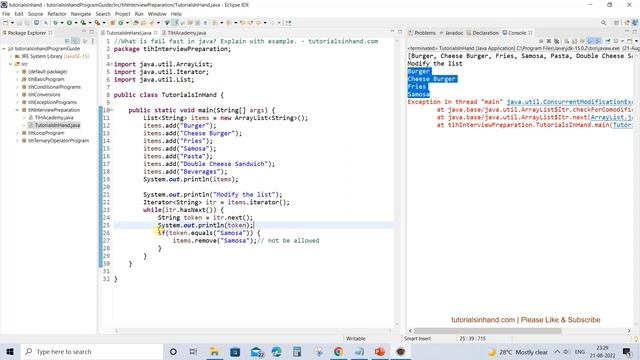
Task: Open the Coverage dropdown arrow
Action: click(x=90, y=22)
